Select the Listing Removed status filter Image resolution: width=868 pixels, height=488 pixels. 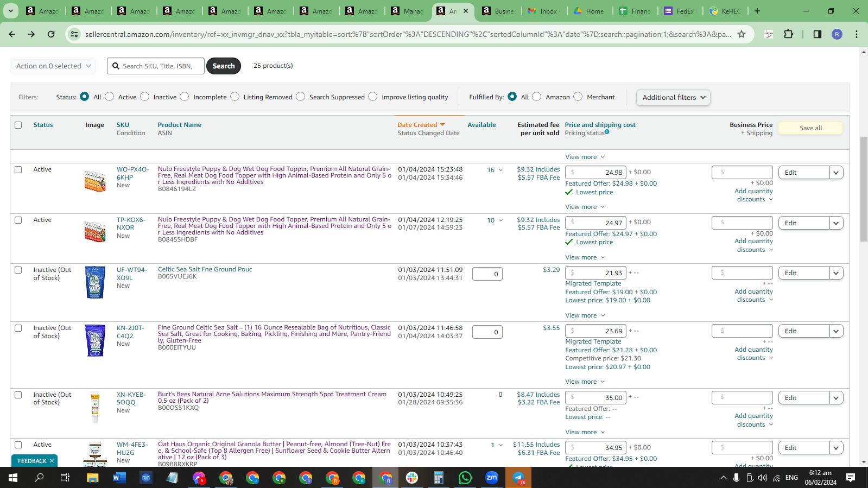[235, 97]
